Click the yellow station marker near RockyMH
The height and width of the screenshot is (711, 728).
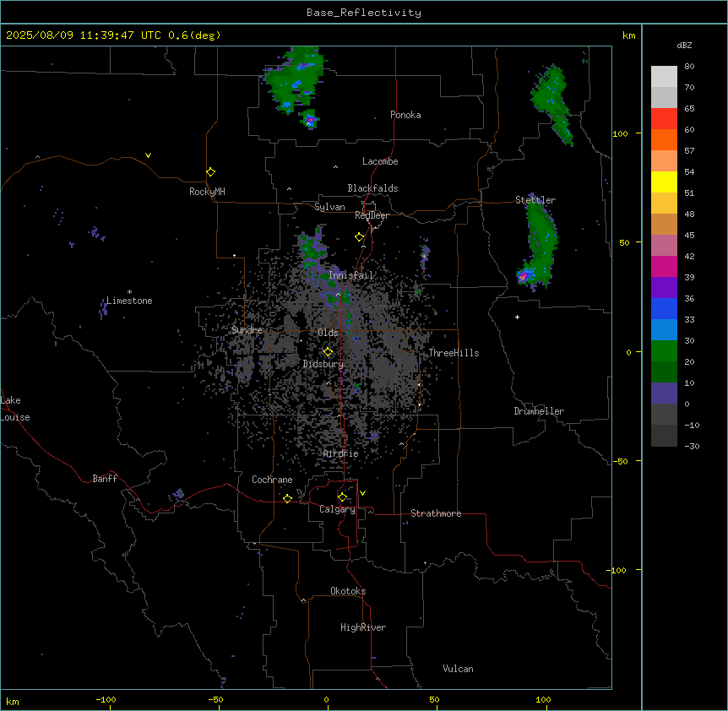[211, 171]
